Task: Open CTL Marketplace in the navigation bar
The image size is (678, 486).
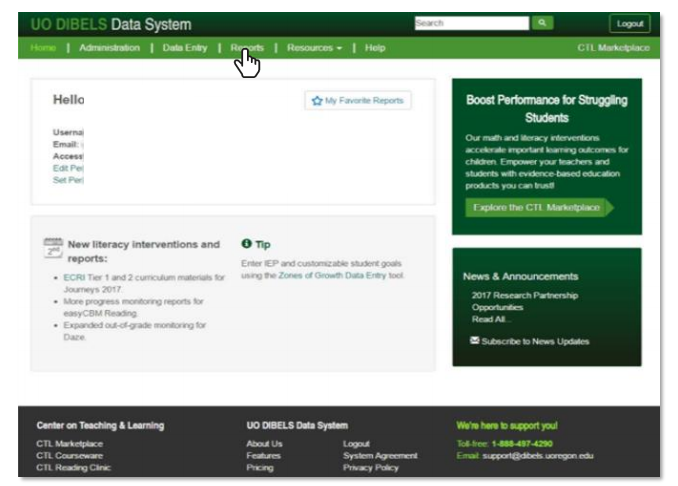Action: (613, 48)
